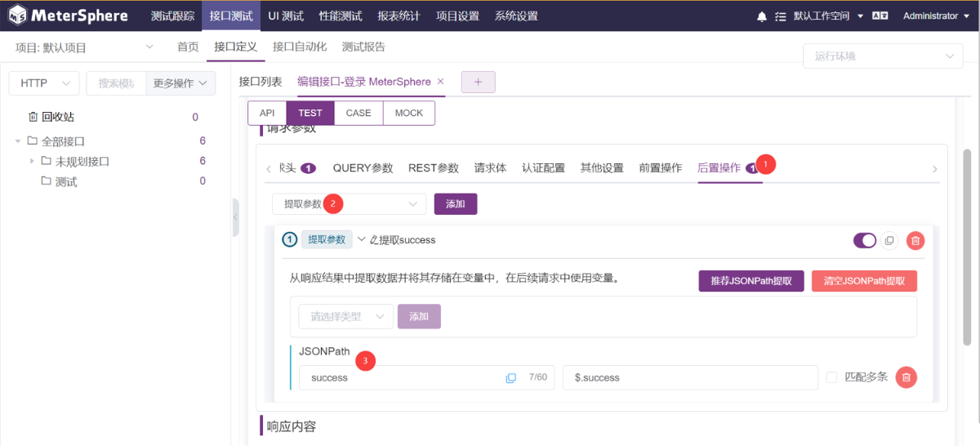Viewport: 980px width, 446px height.
Task: Open the 报表统计 menu
Action: point(399,16)
